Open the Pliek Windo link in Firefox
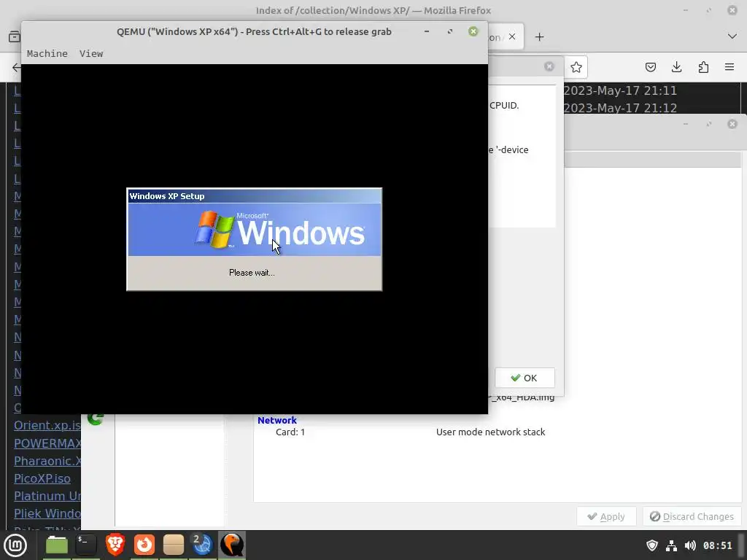Image resolution: width=747 pixels, height=560 pixels. tap(47, 514)
